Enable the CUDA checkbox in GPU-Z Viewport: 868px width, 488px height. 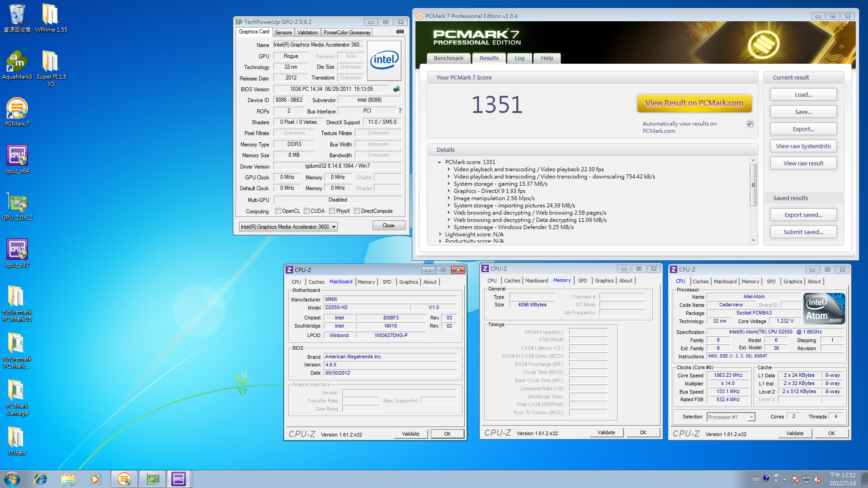coord(307,211)
